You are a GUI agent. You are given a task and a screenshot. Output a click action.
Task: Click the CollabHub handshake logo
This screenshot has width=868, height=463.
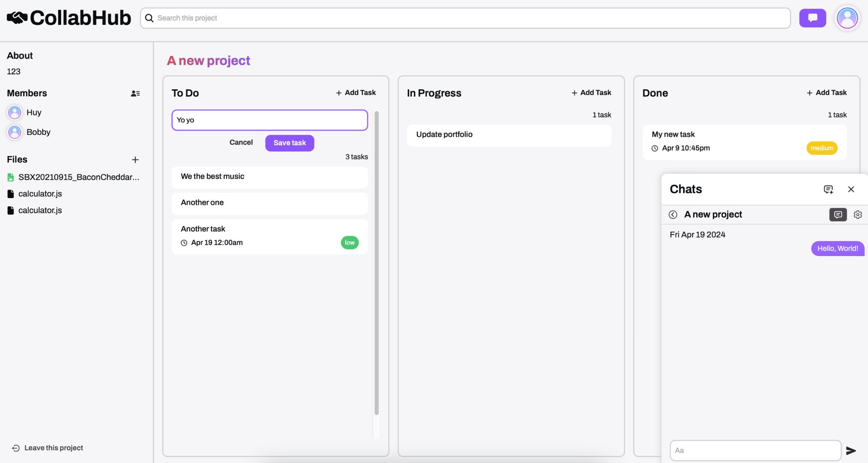(x=17, y=17)
